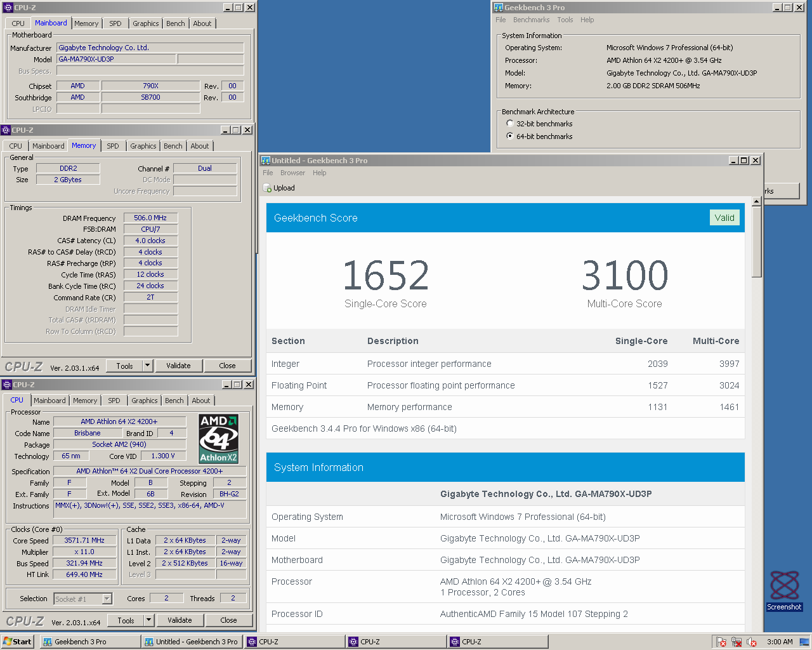This screenshot has width=812, height=650.
Task: Open the Browser menu in the results window
Action: [292, 173]
